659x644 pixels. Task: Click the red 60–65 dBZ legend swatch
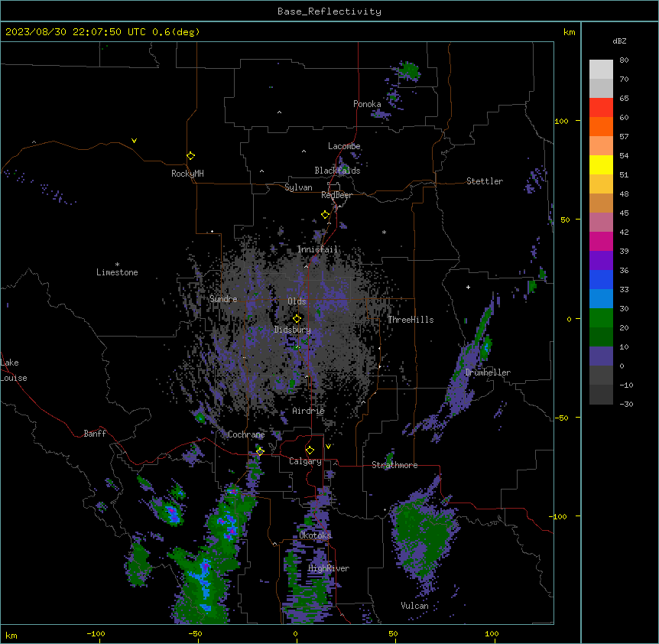(601, 107)
